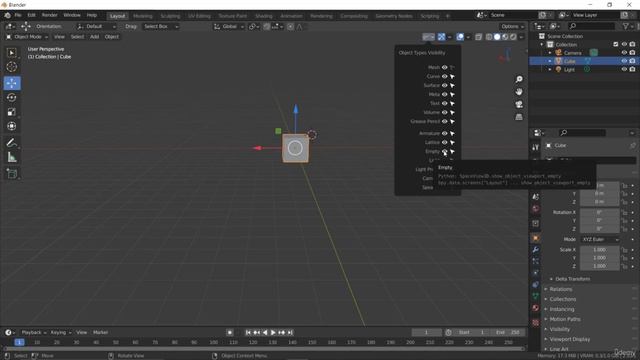Click the play animation button

pos(273,333)
